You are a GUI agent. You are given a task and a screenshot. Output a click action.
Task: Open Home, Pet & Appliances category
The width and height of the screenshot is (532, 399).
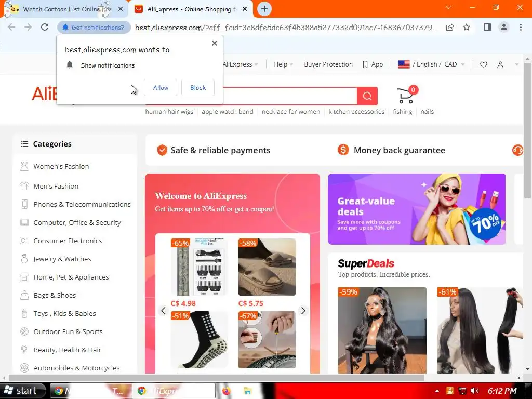pos(71,277)
